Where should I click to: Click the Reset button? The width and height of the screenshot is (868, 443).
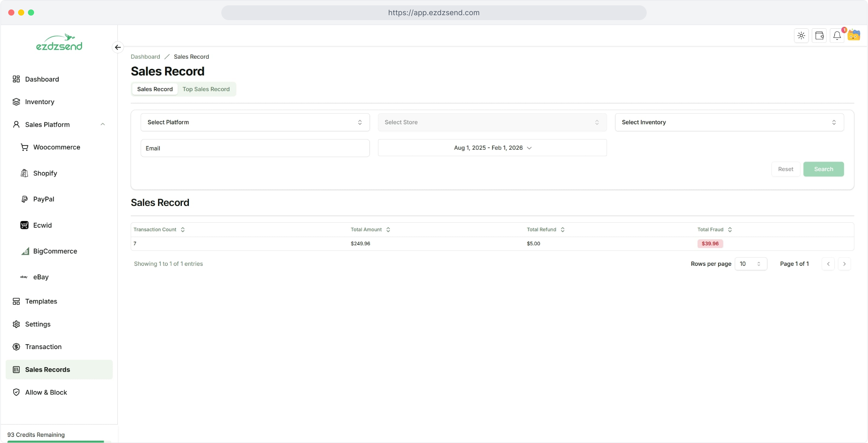[785, 169]
